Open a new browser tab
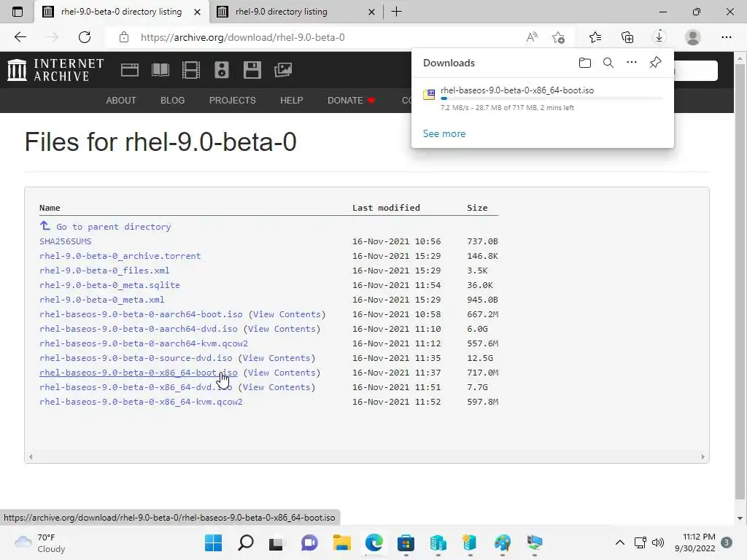This screenshot has height=560, width=747. coord(396,12)
